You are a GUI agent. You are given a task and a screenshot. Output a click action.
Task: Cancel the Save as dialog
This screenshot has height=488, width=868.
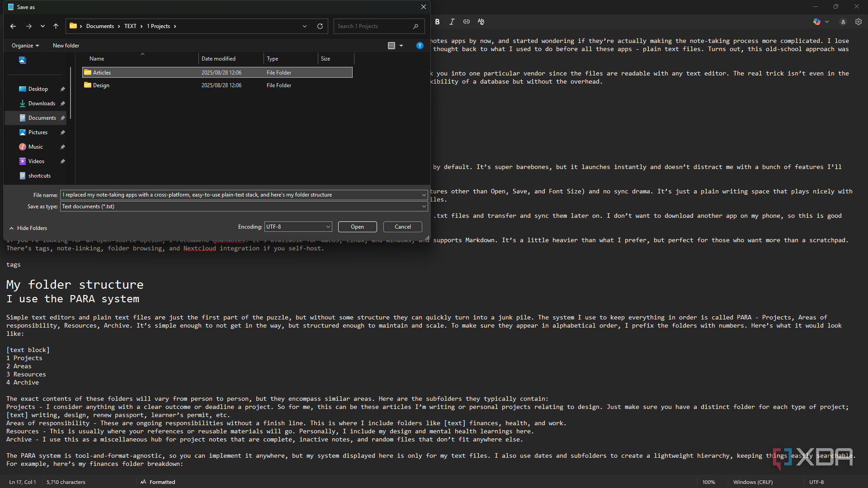point(402,227)
